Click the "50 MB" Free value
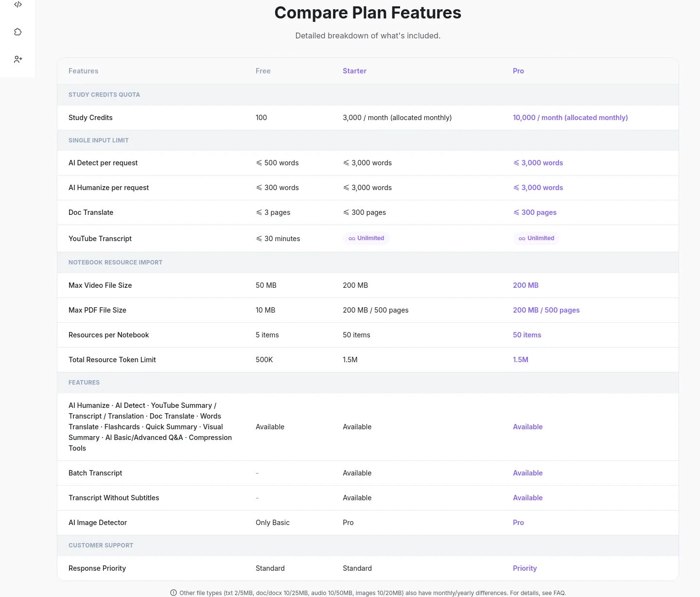This screenshot has width=700, height=597. 266,285
